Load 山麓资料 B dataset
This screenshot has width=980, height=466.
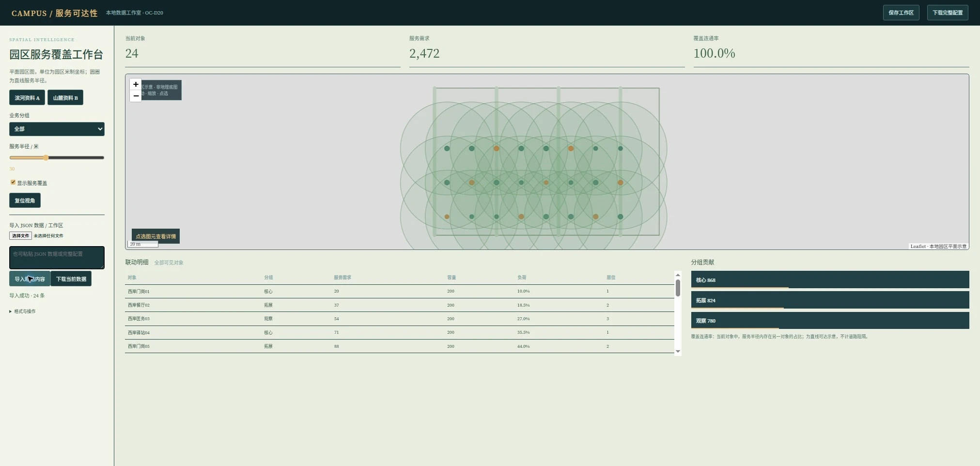[x=65, y=97]
